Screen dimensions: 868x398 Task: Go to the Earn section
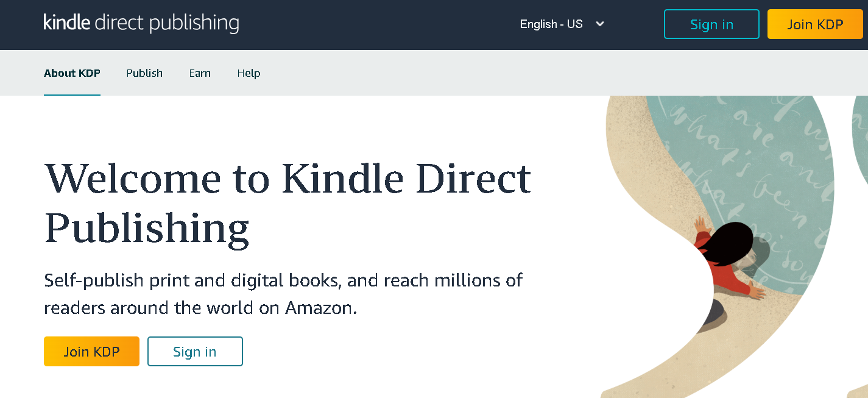tap(200, 73)
